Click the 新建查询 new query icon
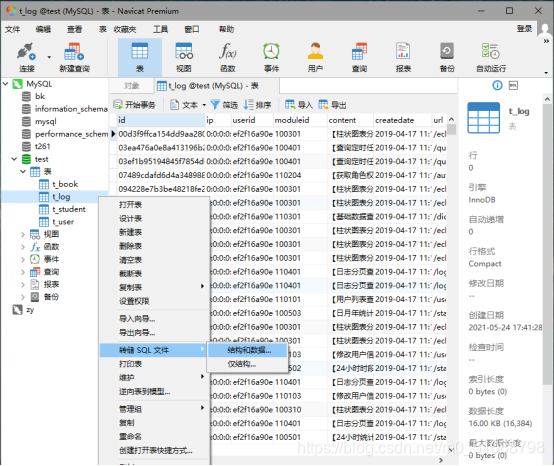554x466 pixels. [74, 57]
